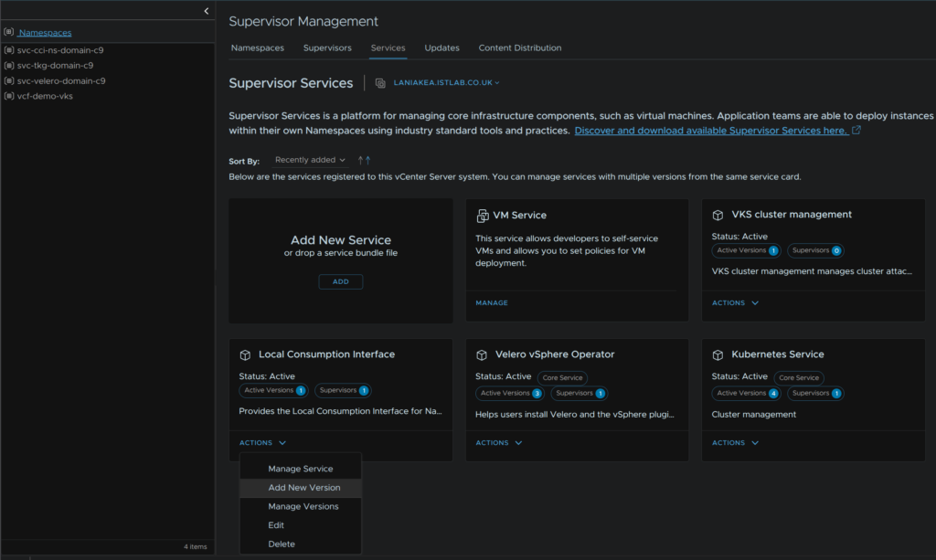This screenshot has height=560, width=936.
Task: Select svc-velero-domain-c9 namespace in the tree
Action: pos(60,80)
